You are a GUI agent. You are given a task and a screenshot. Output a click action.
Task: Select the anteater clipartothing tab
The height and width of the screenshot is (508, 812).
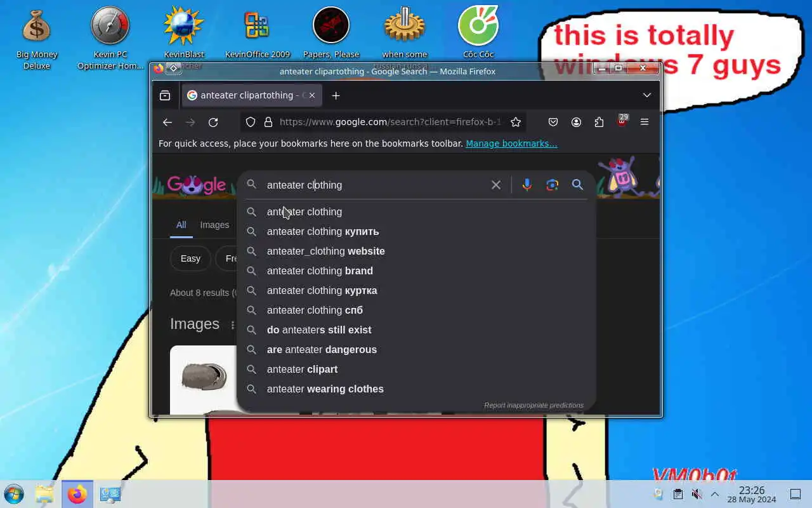tap(251, 95)
